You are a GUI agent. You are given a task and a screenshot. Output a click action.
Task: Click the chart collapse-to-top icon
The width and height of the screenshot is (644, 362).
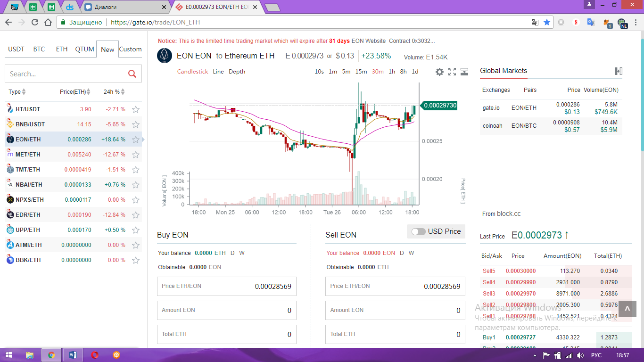[464, 72]
